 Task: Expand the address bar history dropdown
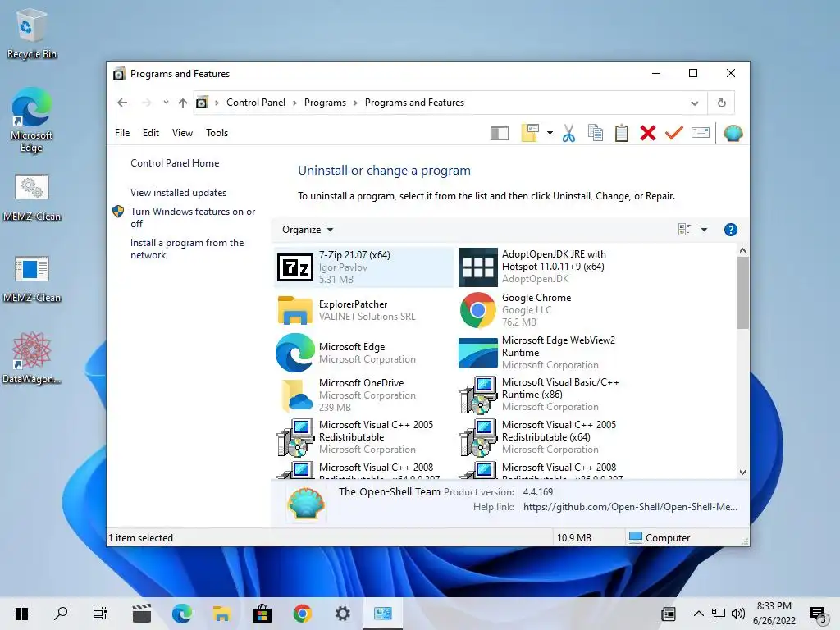(694, 103)
